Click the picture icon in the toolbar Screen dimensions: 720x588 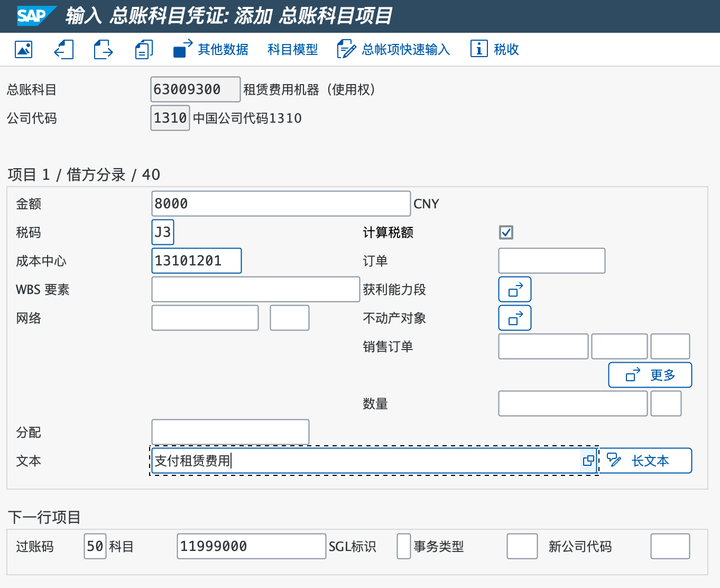pyautogui.click(x=24, y=49)
